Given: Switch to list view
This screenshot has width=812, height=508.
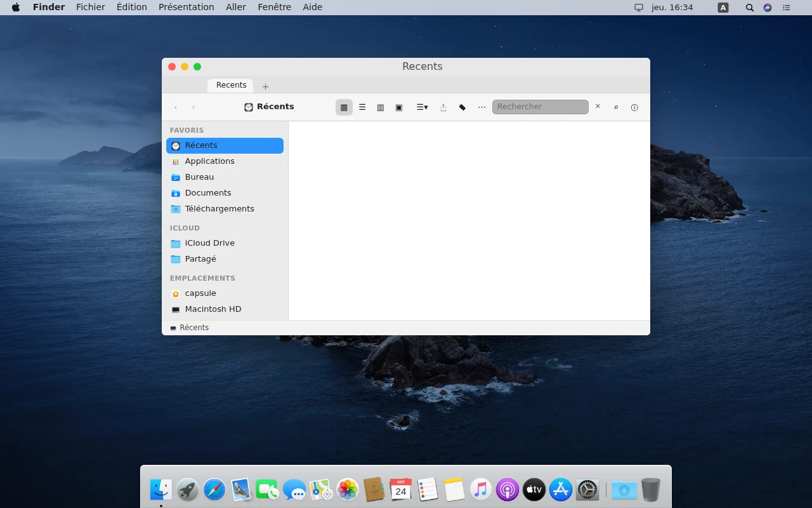Looking at the screenshot, I should tap(362, 107).
